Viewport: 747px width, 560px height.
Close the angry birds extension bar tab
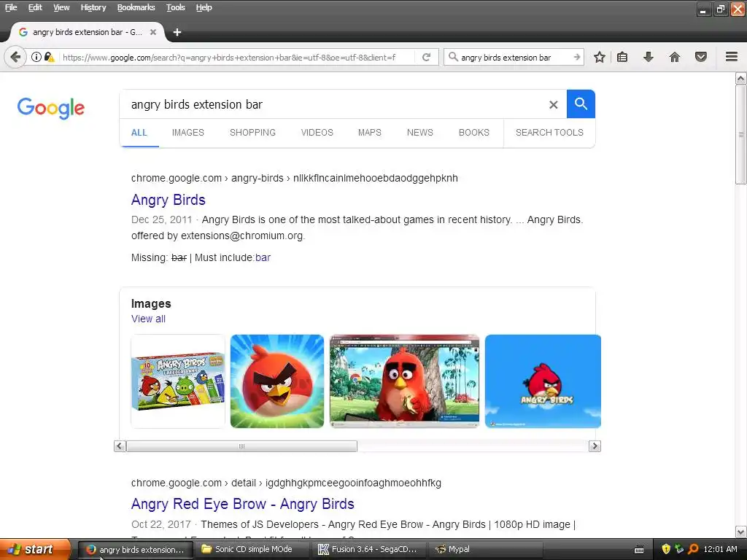153,32
